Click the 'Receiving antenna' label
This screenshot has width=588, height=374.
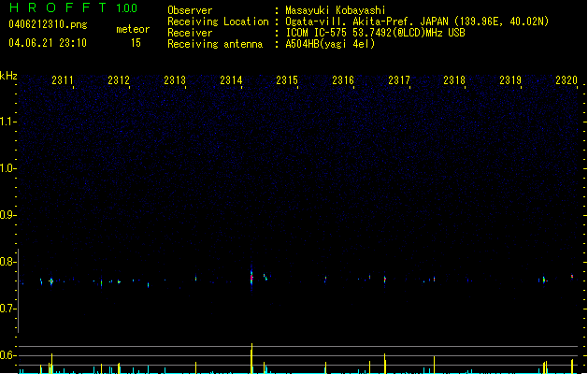[x=215, y=44]
